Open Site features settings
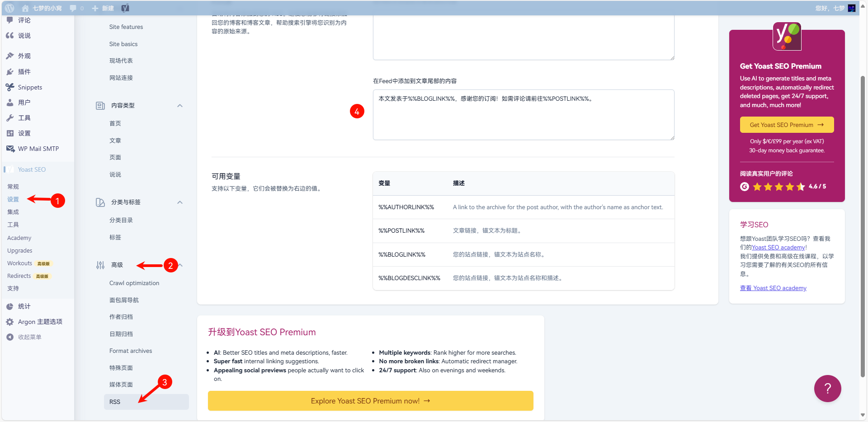 [x=126, y=27]
